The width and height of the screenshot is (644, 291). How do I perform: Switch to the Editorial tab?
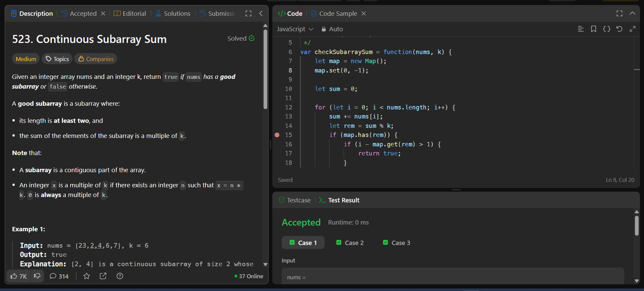coord(130,13)
